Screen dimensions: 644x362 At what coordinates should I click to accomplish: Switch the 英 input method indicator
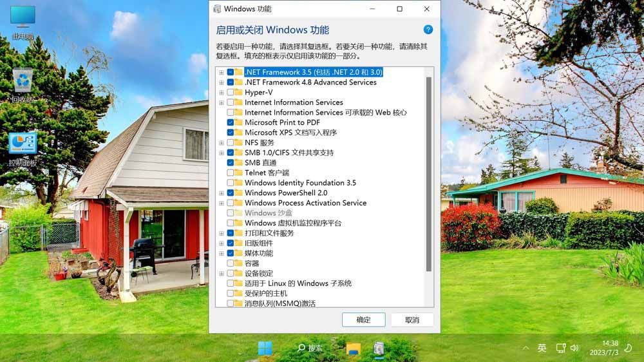click(542, 348)
